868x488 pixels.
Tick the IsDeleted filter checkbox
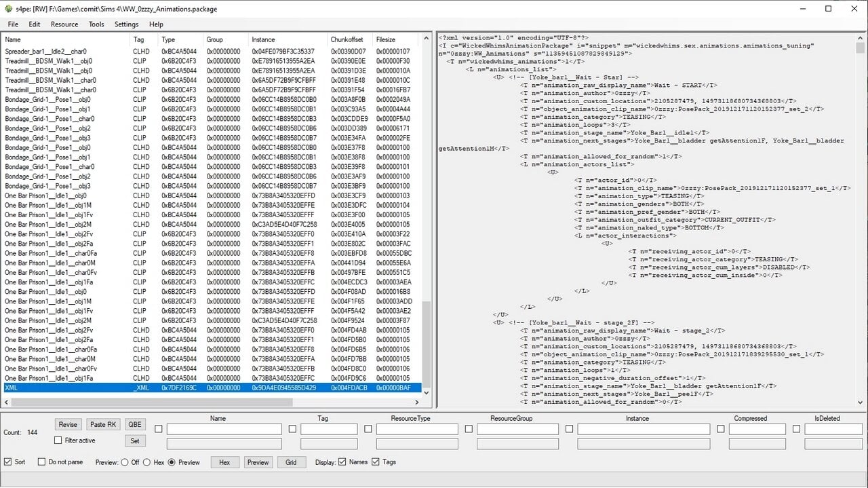tap(797, 429)
